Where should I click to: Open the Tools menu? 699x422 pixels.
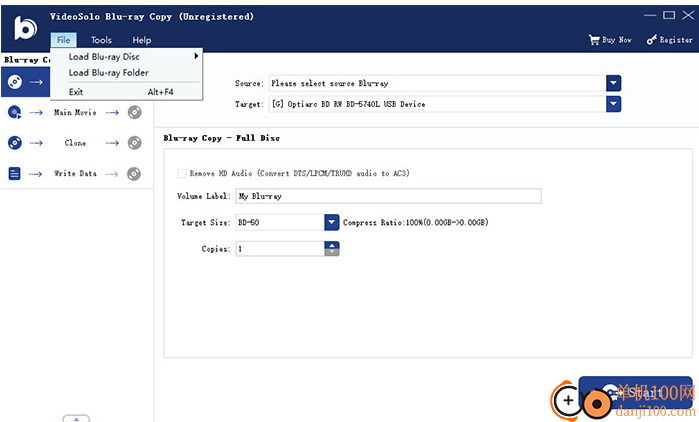101,40
